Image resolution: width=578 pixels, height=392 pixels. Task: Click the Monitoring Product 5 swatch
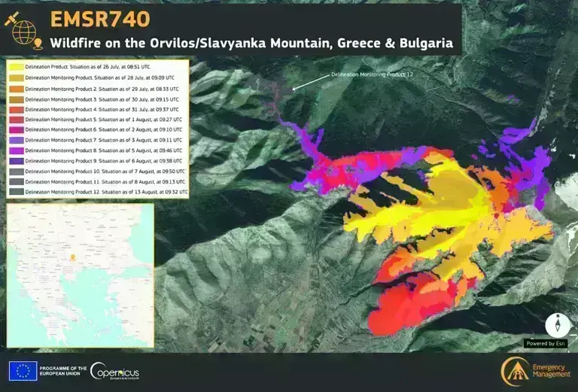point(17,120)
